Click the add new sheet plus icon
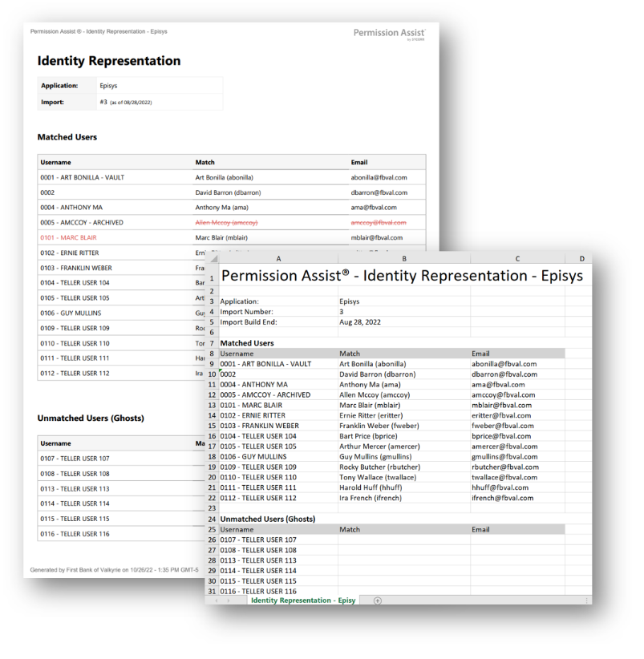The height and width of the screenshot is (659, 644). 378,600
